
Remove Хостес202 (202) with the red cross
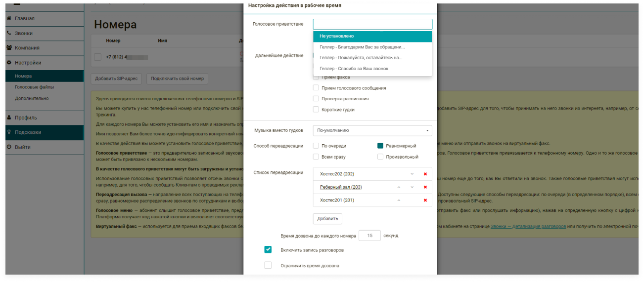[x=425, y=174]
